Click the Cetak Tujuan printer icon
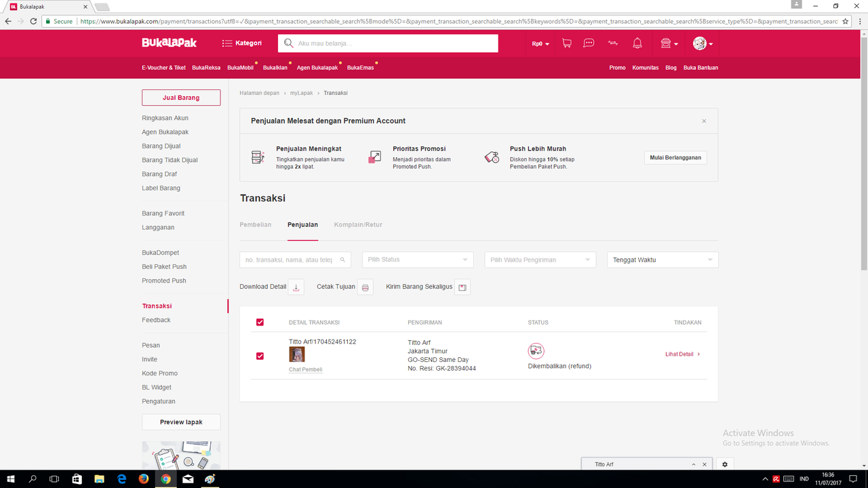The height and width of the screenshot is (488, 868). tap(365, 287)
